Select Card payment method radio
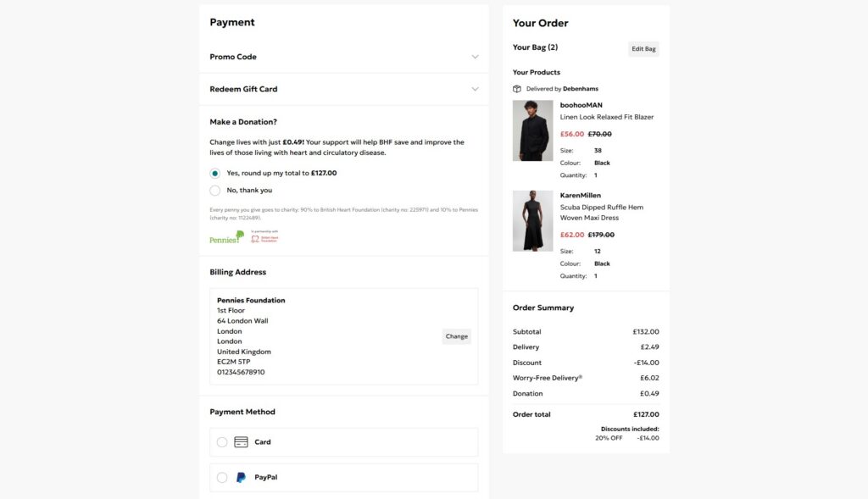 pos(222,442)
